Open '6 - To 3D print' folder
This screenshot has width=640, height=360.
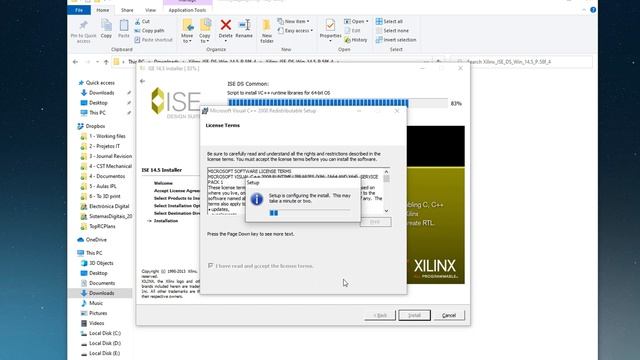[x=104, y=196]
